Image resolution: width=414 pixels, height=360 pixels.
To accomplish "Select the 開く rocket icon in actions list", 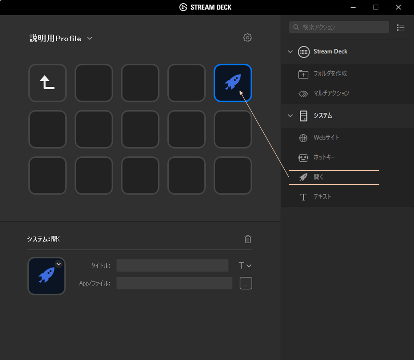I will click(x=303, y=177).
